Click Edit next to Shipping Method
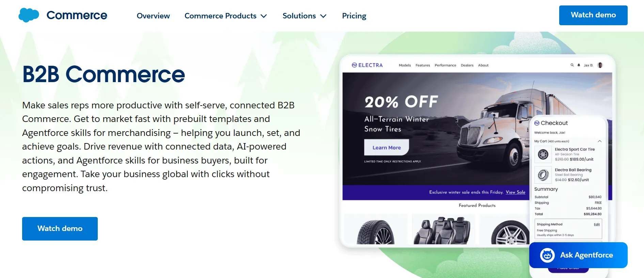Image resolution: width=644 pixels, height=278 pixels. [597, 225]
